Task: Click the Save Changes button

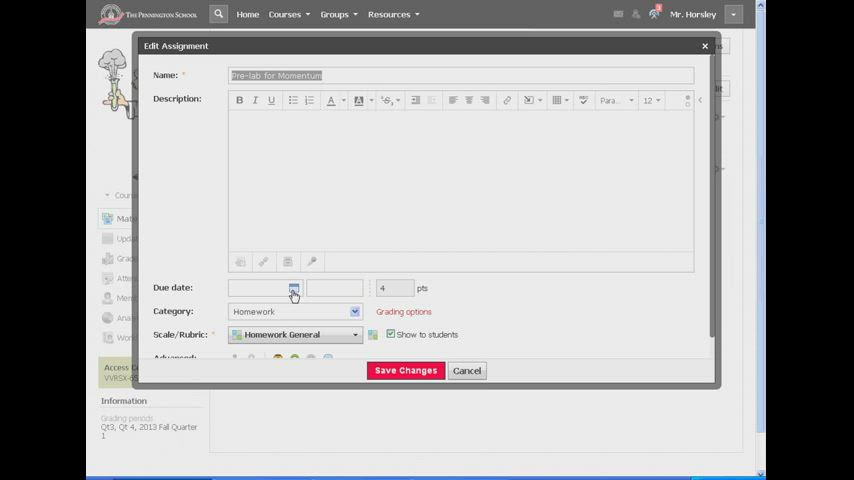Action: (x=405, y=370)
